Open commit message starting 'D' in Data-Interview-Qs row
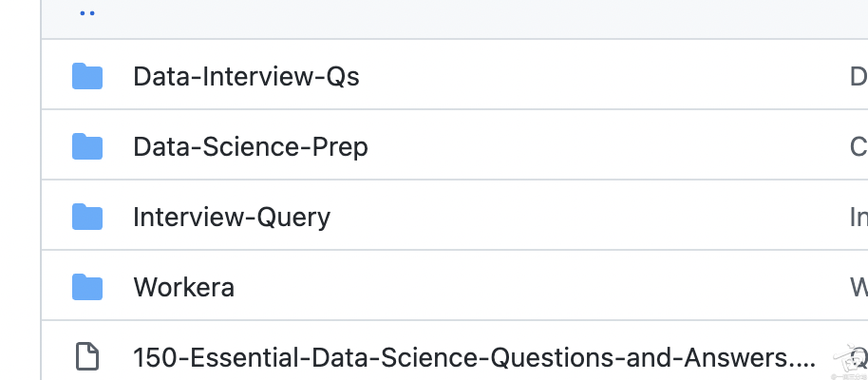Screen dimensions: 868x380 (x=859, y=76)
